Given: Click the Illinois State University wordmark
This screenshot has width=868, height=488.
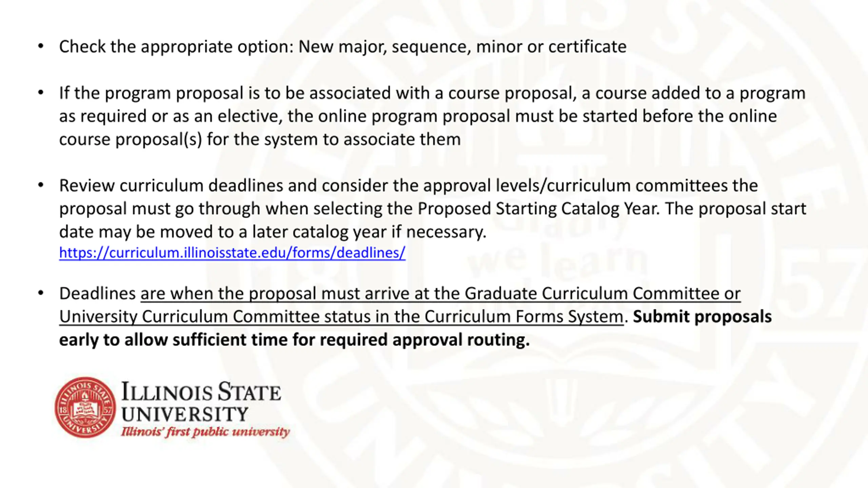Looking at the screenshot, I should point(201,402).
